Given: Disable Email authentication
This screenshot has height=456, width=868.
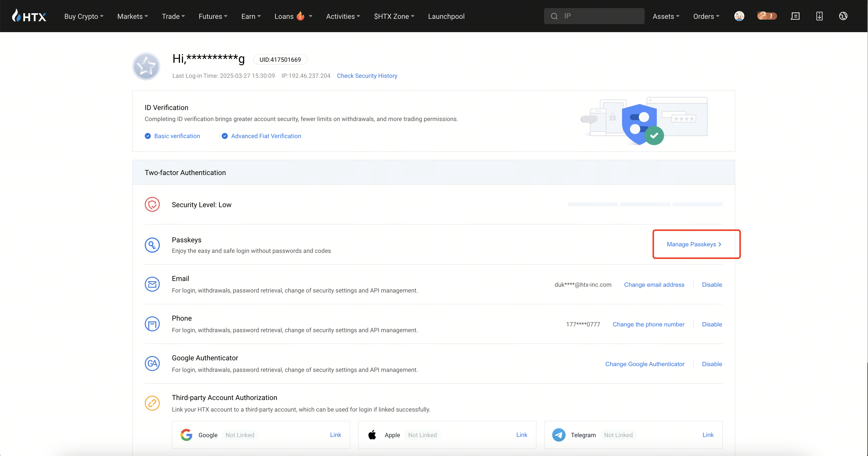Looking at the screenshot, I should tap(712, 284).
